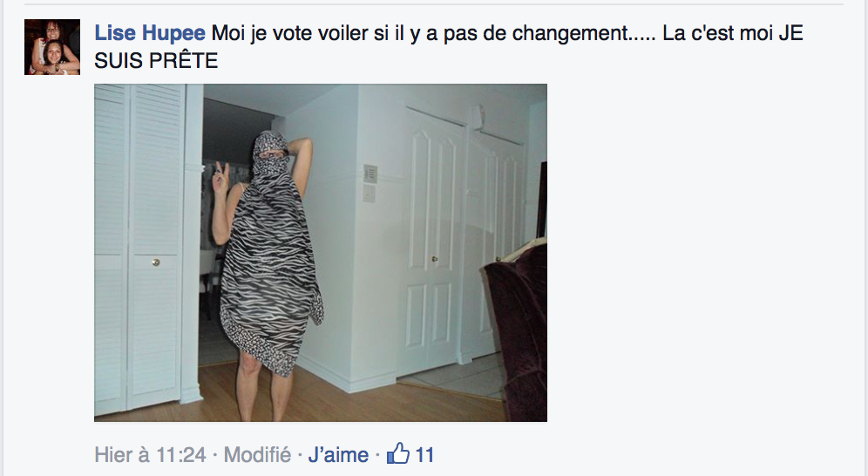
Task: Like the comment with the J'aime link
Action: point(338,455)
